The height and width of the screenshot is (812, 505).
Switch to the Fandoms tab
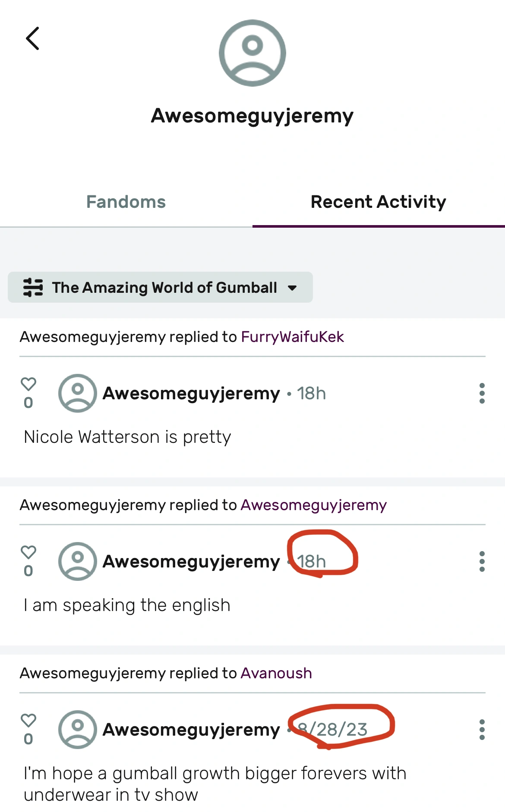[126, 202]
